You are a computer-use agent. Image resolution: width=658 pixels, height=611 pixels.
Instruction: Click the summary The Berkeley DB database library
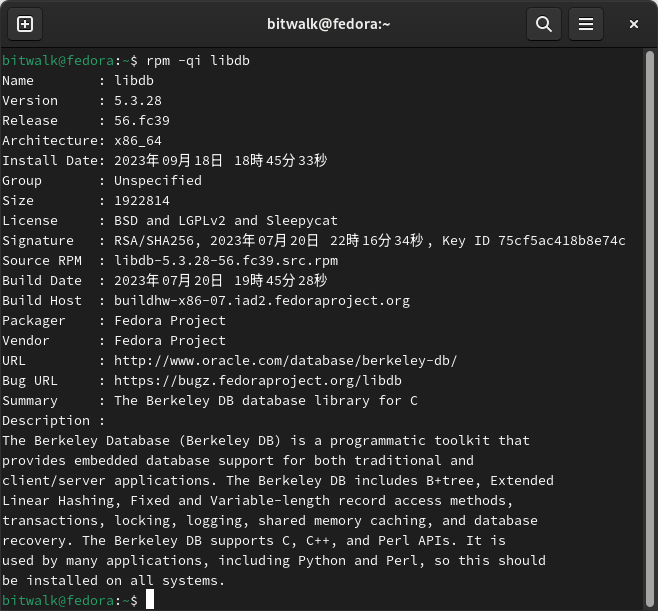(266, 401)
